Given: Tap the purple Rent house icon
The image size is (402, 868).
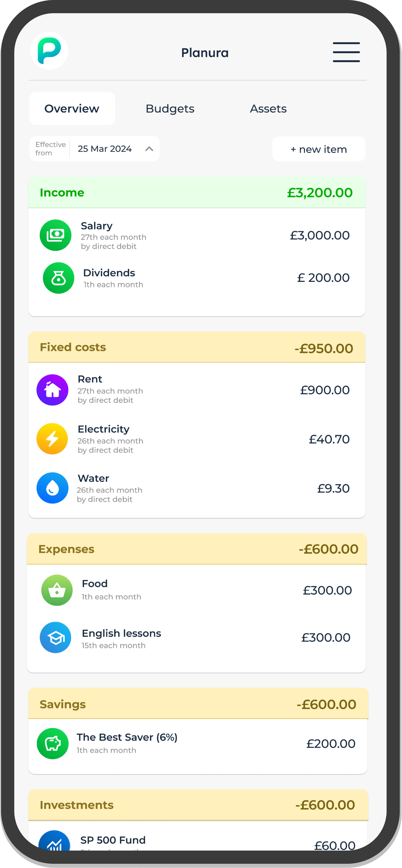Looking at the screenshot, I should [x=52, y=390].
